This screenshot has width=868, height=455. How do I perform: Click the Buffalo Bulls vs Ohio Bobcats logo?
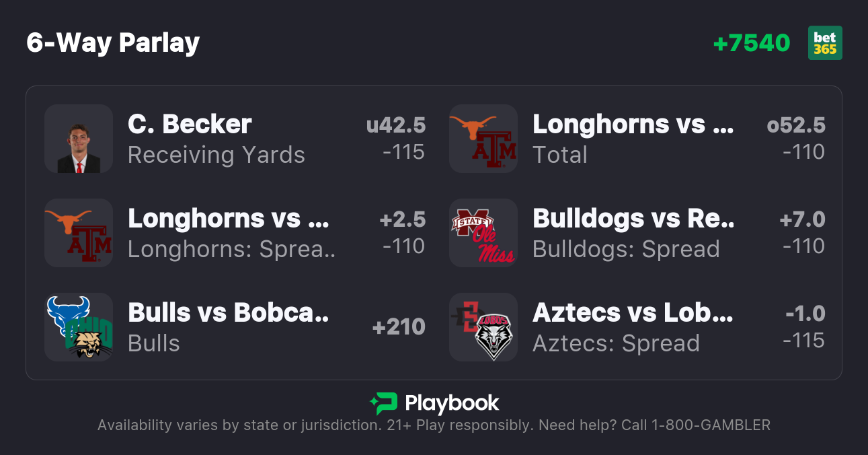point(79,327)
